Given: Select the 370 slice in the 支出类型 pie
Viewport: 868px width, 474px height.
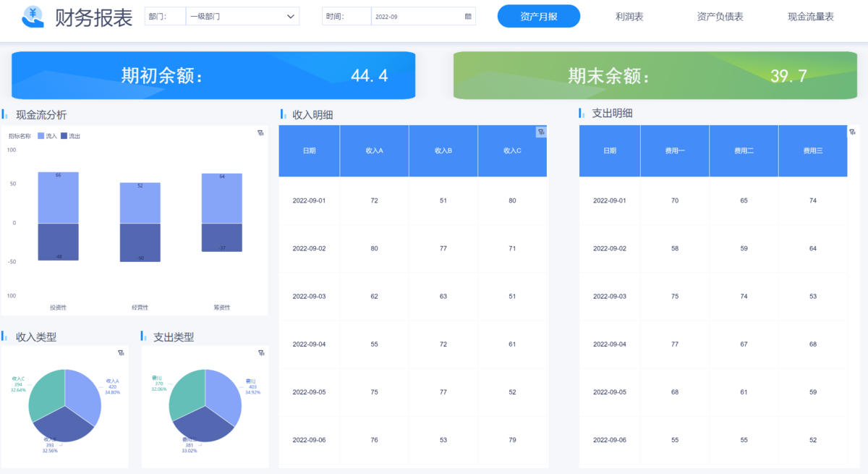Looking at the screenshot, I should click(x=187, y=394).
